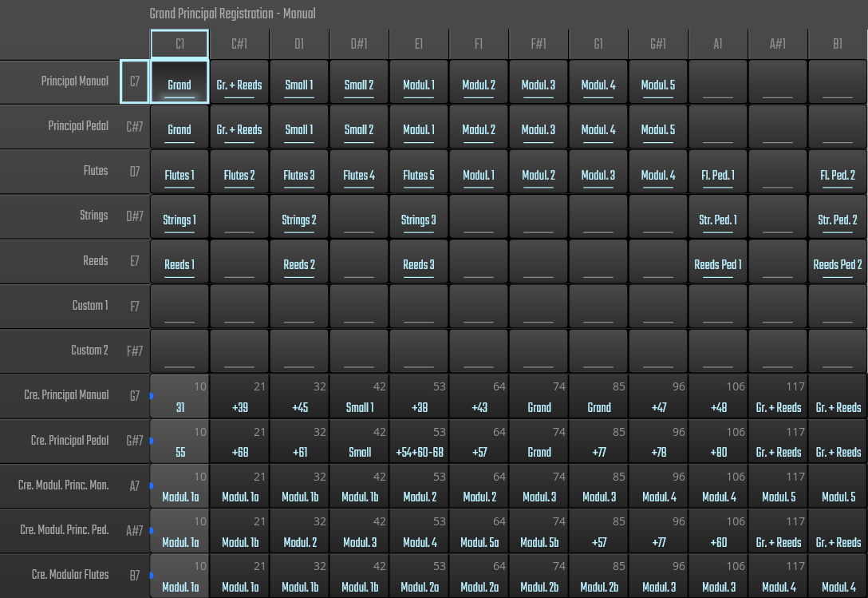Trigger Strings 3 registration
The width and height of the screenshot is (868, 598).
(419, 216)
